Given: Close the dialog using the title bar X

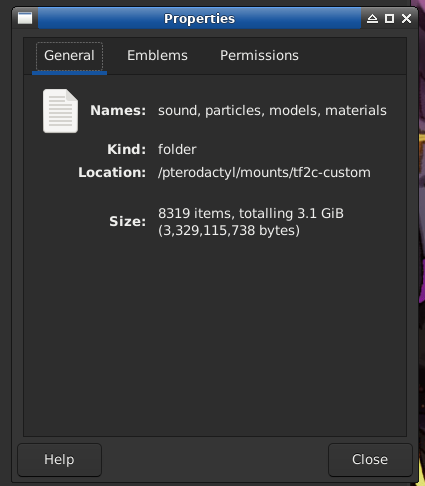Looking at the screenshot, I should [x=406, y=19].
